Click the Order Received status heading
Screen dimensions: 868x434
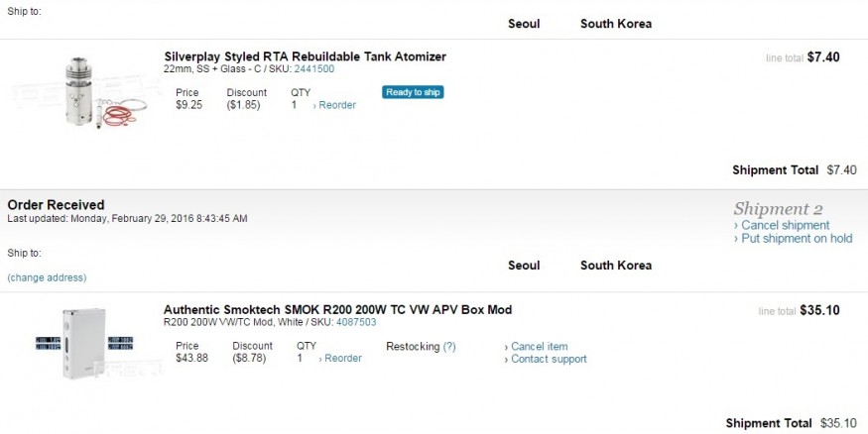[56, 205]
